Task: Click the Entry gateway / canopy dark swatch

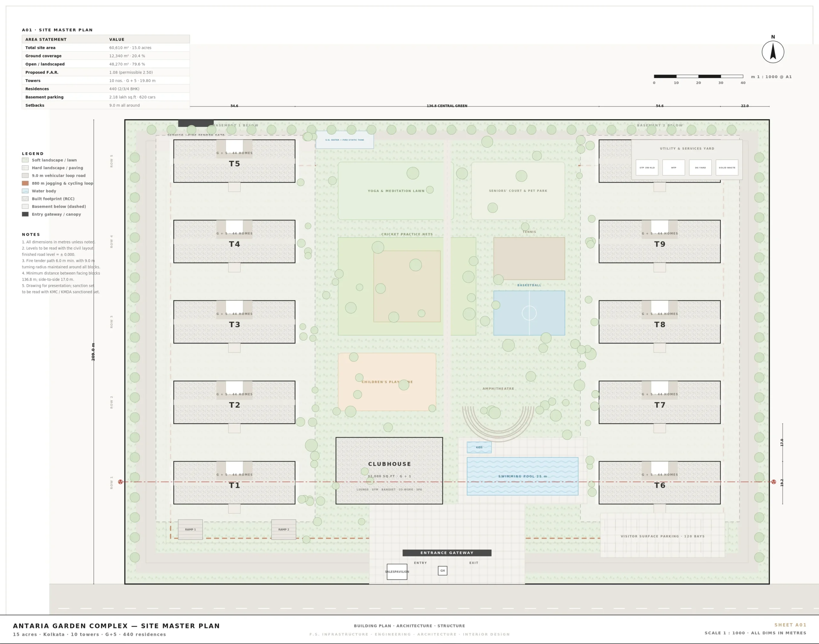Action: (x=25, y=214)
